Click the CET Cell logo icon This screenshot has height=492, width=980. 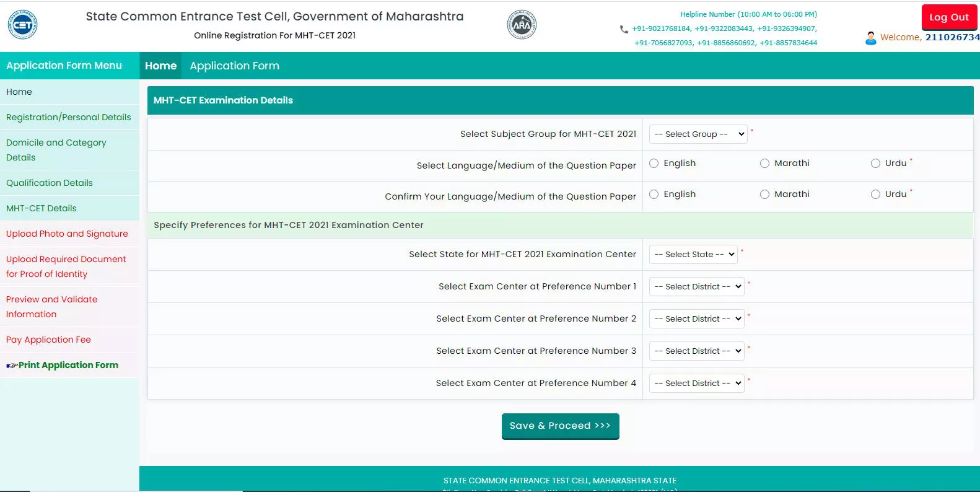[x=22, y=25]
